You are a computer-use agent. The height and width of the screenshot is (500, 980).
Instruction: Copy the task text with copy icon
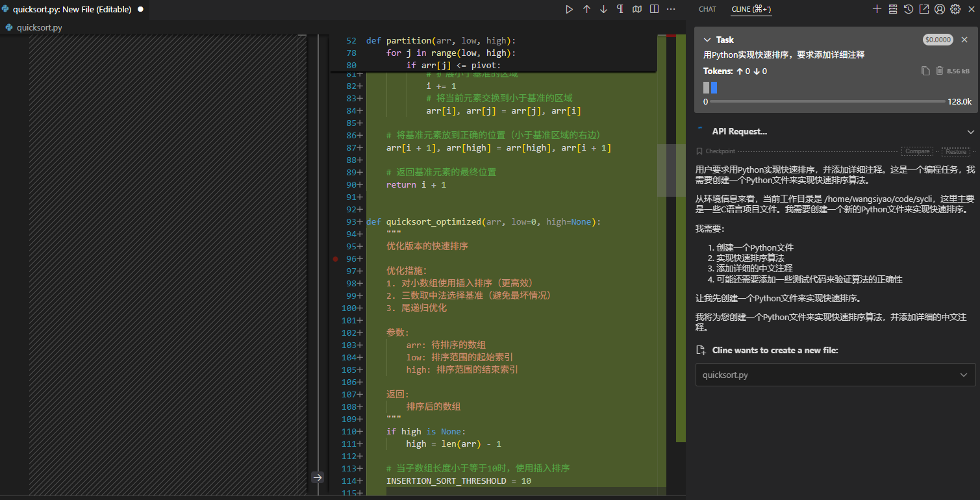point(926,71)
